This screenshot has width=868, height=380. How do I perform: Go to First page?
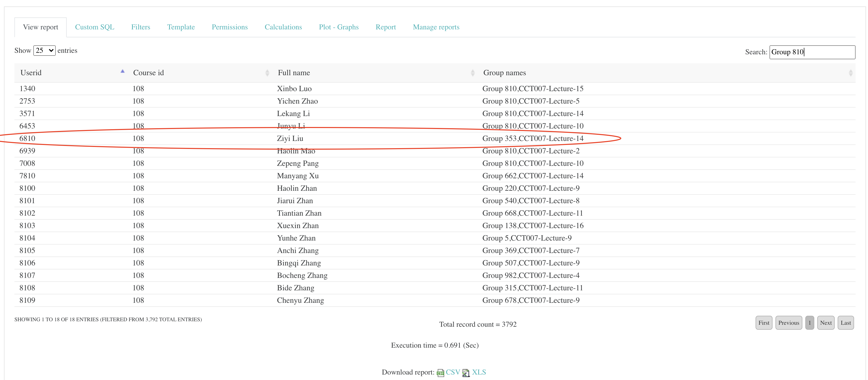click(x=764, y=323)
